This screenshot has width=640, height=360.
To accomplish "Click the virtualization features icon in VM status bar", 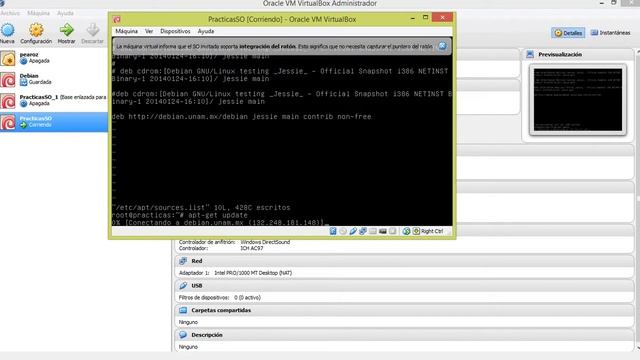I will (x=392, y=231).
